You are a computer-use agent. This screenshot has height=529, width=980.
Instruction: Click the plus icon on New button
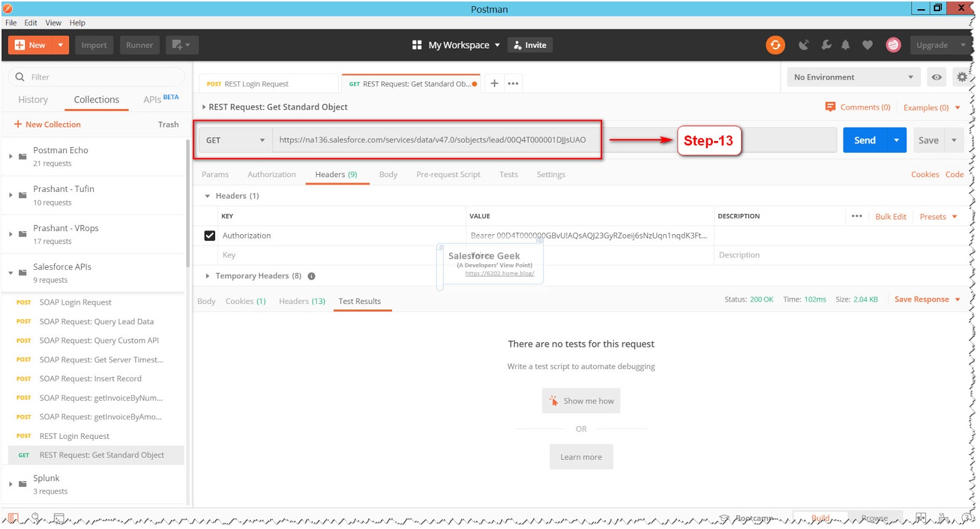pyautogui.click(x=20, y=45)
